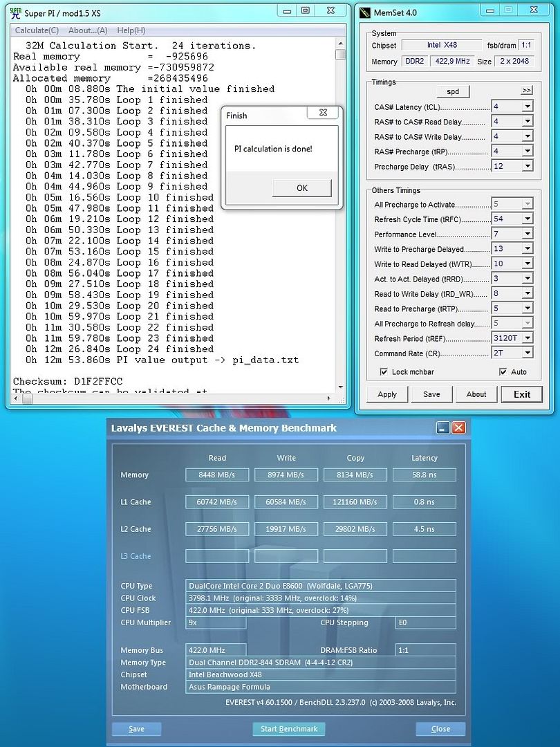
Task: Click the Memory Read value 8448 MB/s
Action: pos(217,474)
